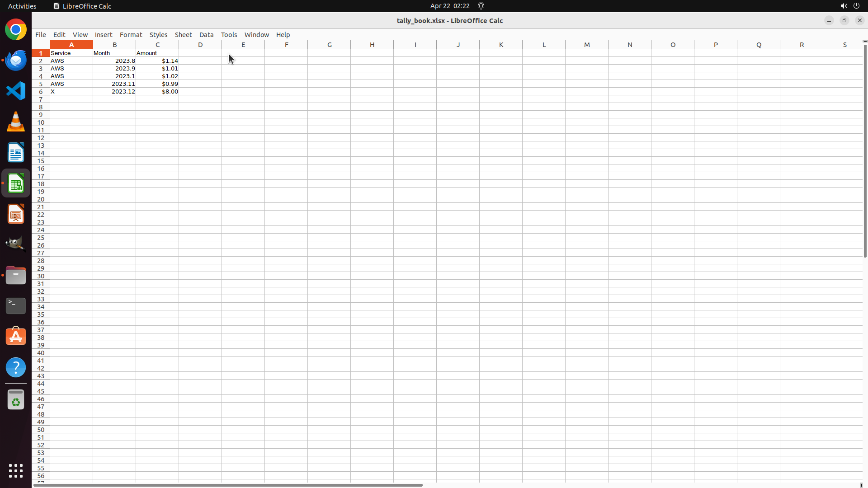Open LibreOffice Impress from dock
The image size is (868, 488).
click(16, 214)
